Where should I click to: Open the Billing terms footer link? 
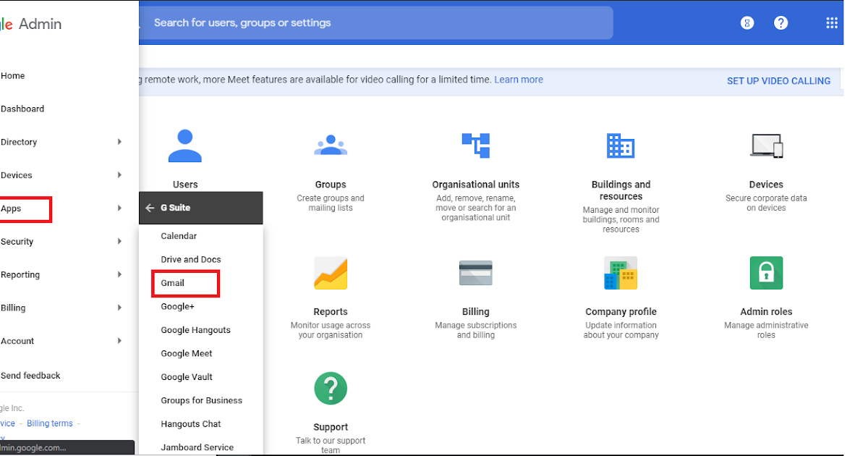[50, 423]
